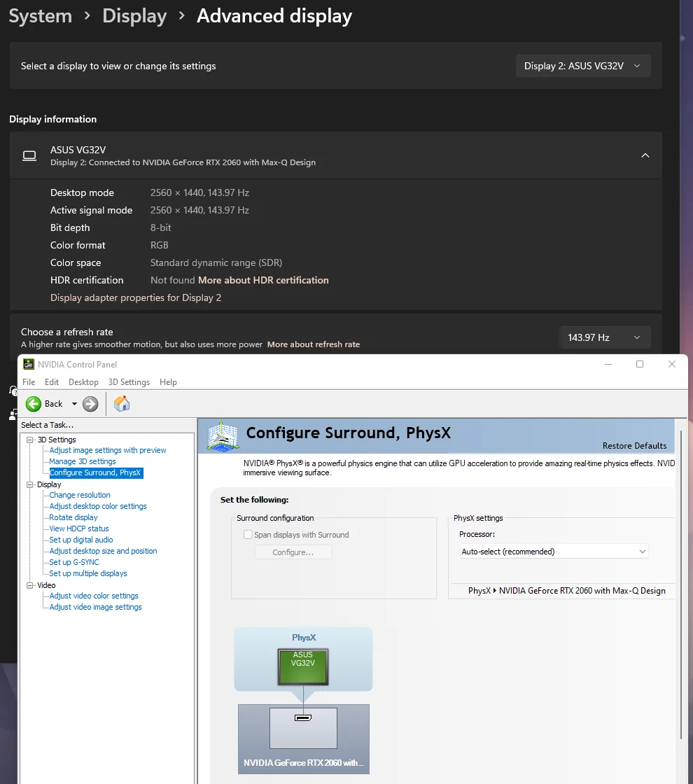The width and height of the screenshot is (693, 784).
Task: Open the Help menu
Action: (168, 382)
